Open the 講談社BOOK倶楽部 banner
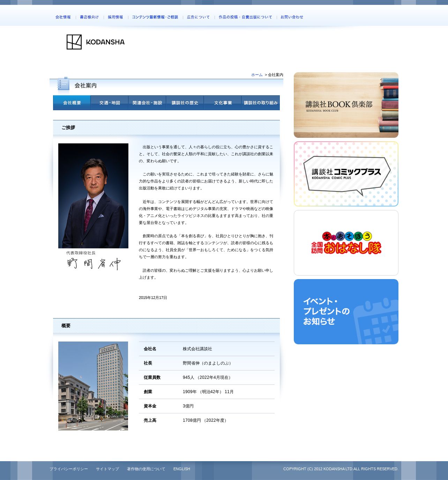Image resolution: width=448 pixels, height=480 pixels. point(346,105)
